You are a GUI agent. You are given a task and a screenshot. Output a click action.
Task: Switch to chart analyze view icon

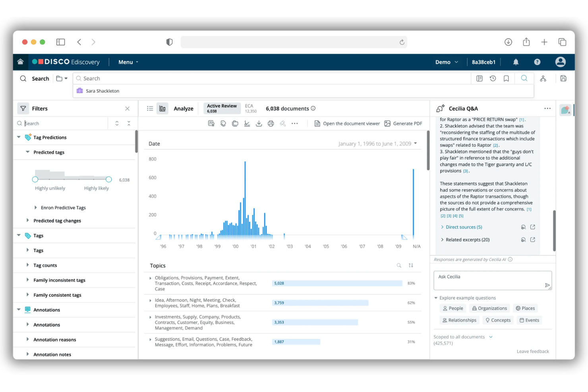(x=162, y=108)
